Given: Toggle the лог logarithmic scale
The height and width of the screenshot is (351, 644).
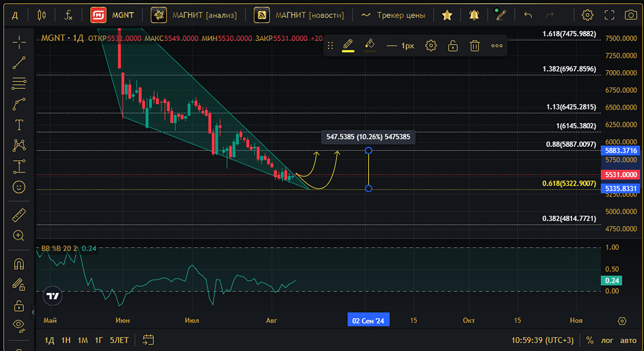Looking at the screenshot, I should (607, 340).
